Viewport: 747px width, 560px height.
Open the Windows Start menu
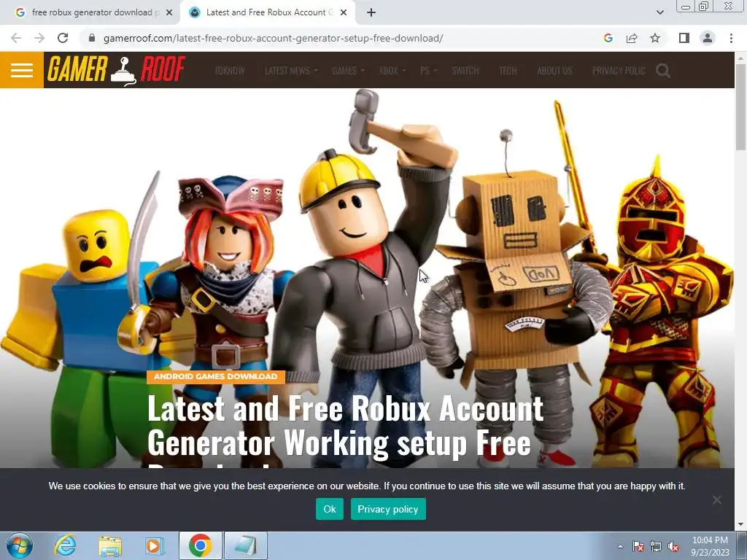[x=20, y=545]
